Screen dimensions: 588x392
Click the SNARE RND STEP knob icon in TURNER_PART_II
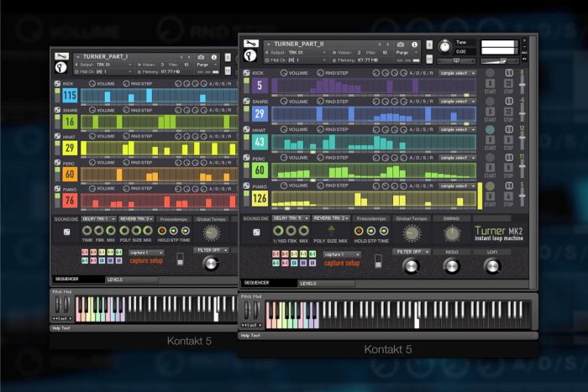[320, 102]
